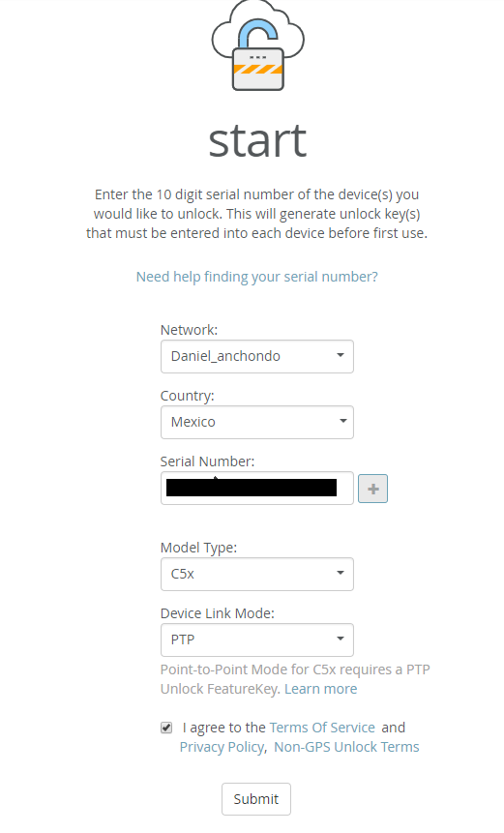This screenshot has width=504, height=833.
Task: Click the start heading text
Action: pyautogui.click(x=257, y=141)
